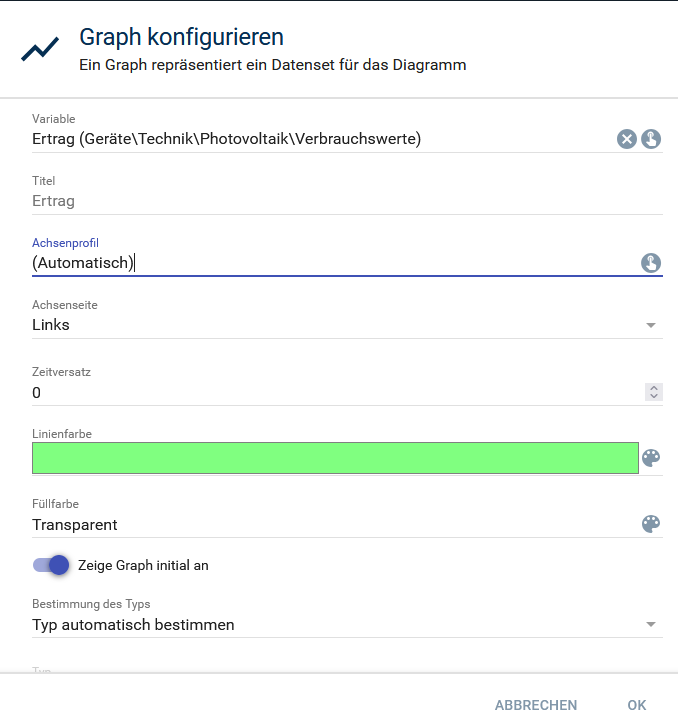Increase Zeitversatz with up arrow
The image size is (678, 724).
(x=654, y=388)
